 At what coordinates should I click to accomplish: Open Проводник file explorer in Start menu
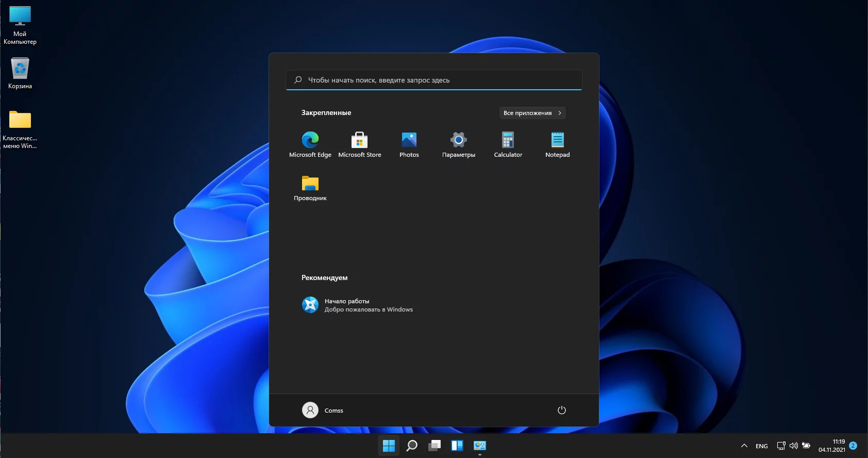click(310, 188)
